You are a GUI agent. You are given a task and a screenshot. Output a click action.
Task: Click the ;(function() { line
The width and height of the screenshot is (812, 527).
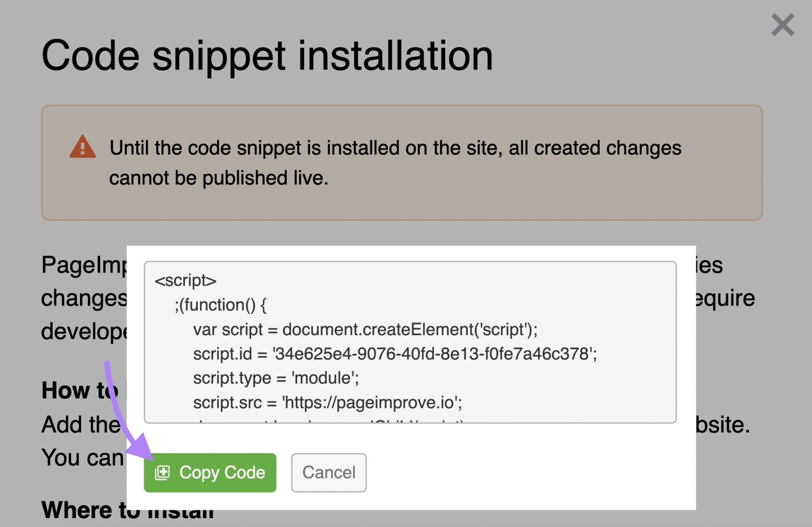[220, 305]
